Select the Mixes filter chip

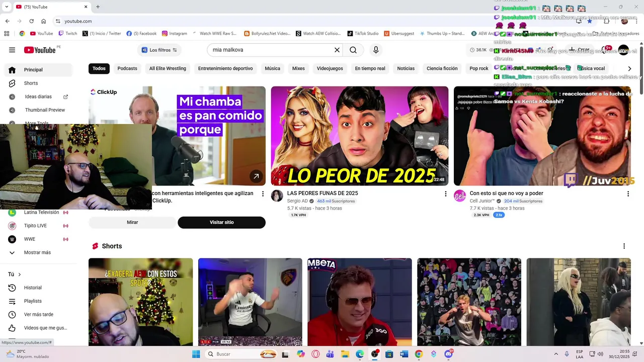(x=298, y=68)
